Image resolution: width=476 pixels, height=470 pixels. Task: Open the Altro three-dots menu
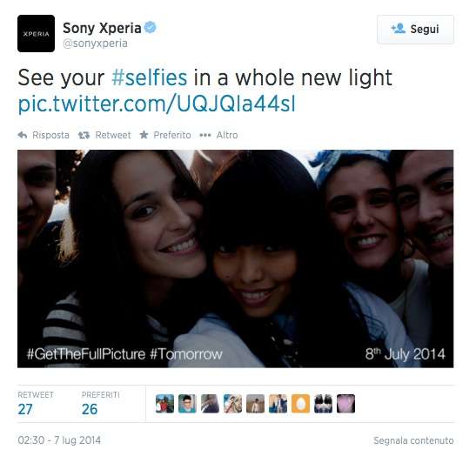(205, 135)
